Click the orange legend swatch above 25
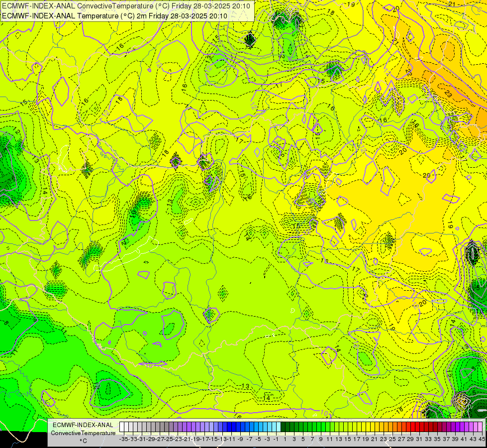Image resolution: width=487 pixels, height=448 pixels. point(390,427)
